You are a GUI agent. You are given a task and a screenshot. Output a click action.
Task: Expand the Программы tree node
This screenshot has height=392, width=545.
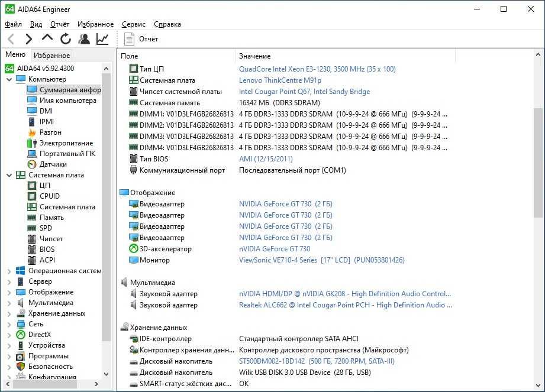[x=9, y=357]
